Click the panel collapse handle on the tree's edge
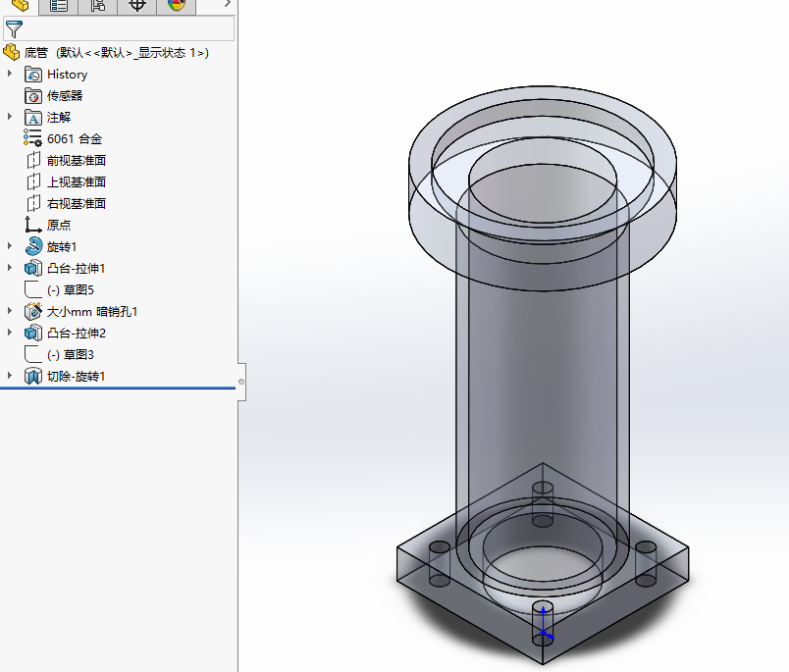The image size is (789, 672). coord(241,382)
